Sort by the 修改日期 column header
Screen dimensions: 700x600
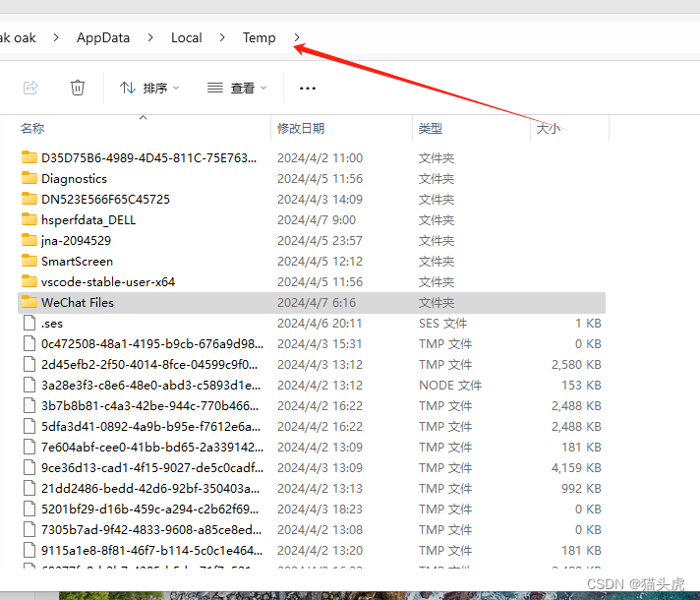click(301, 129)
